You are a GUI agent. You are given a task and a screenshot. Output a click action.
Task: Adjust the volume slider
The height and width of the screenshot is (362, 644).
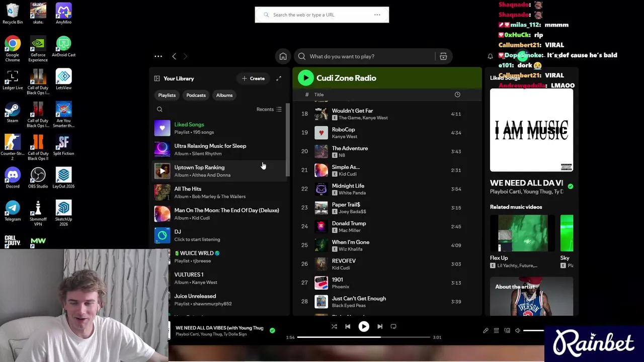[534, 330]
